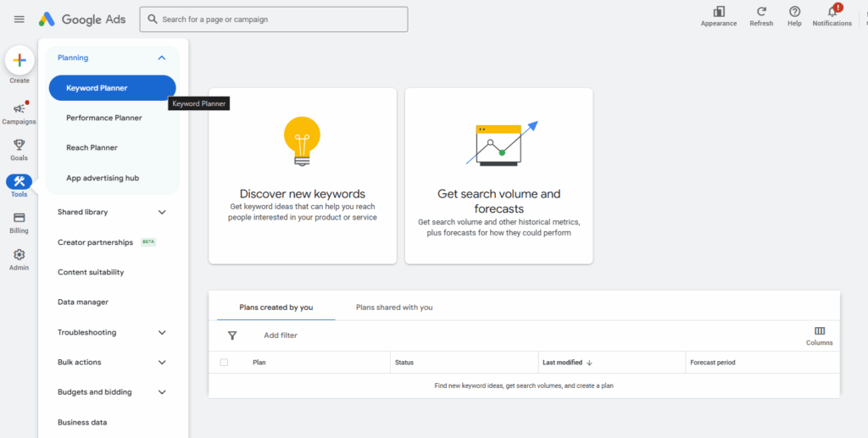Click the lightbulb Discover keywords illustration

tap(302, 141)
